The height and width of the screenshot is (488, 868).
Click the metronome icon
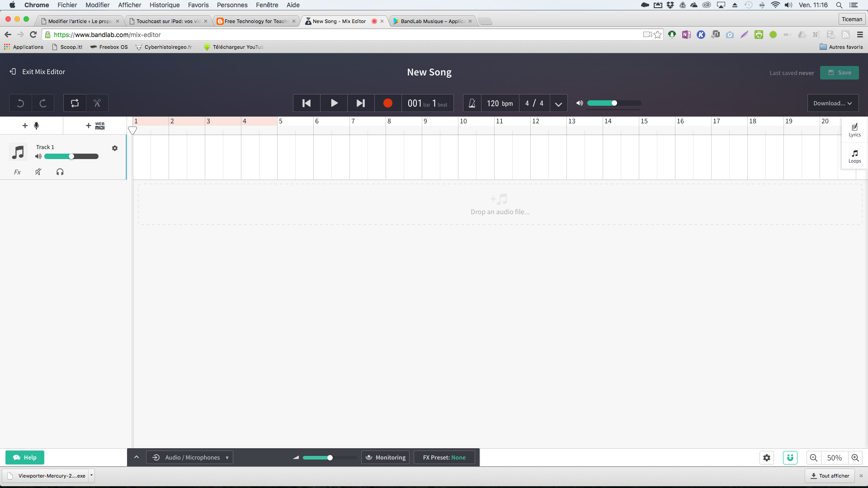472,103
